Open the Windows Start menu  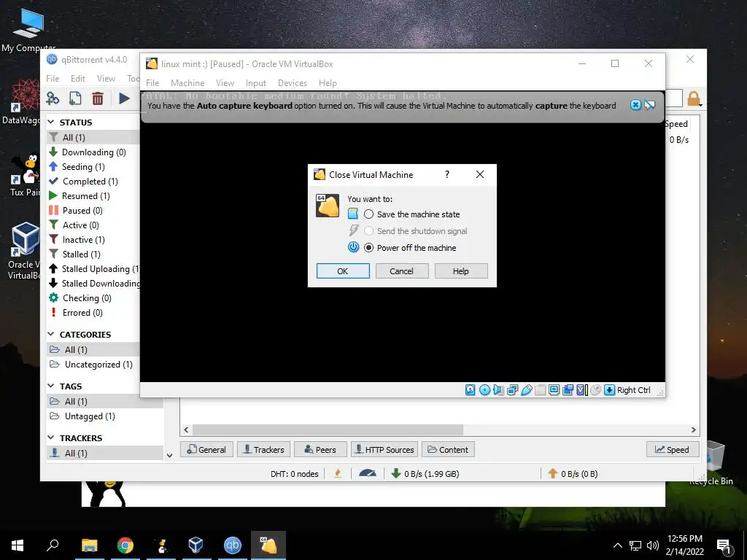click(18, 545)
